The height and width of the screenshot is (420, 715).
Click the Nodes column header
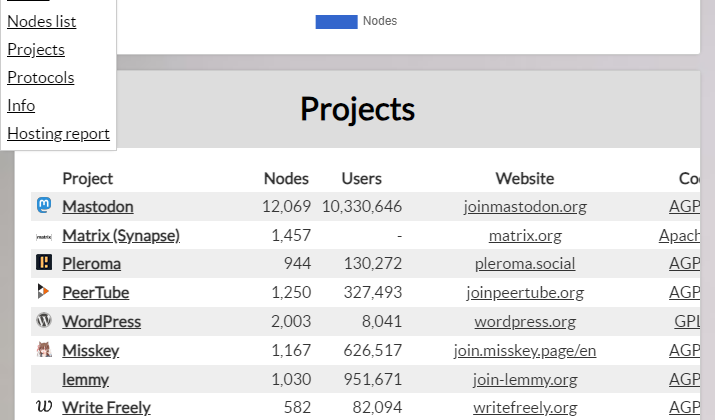[x=286, y=178]
